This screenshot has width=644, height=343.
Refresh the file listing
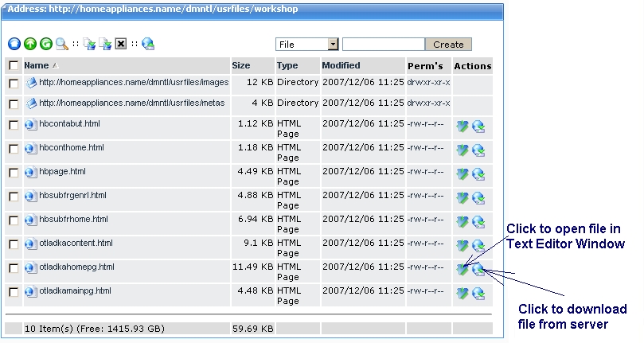46,45
